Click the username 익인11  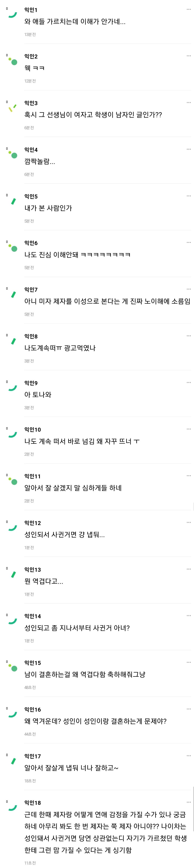32,476
